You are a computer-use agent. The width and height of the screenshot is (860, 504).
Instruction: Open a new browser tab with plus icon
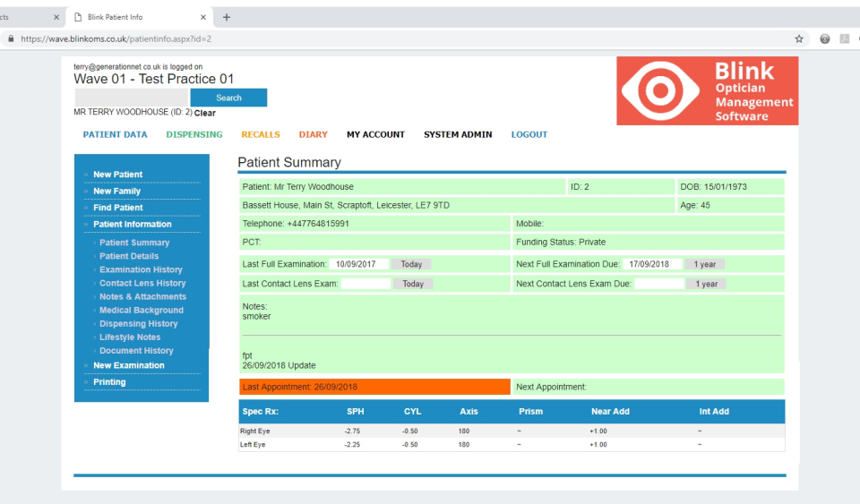[227, 17]
